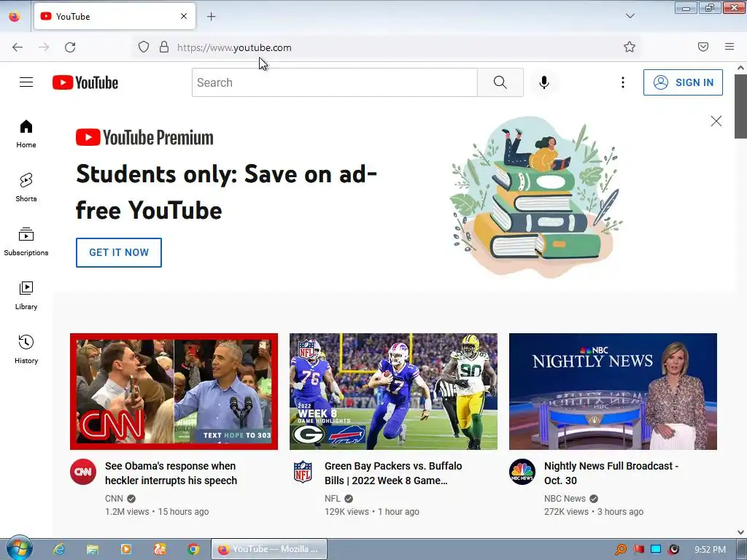Viewport: 747px width, 560px height.
Task: Click the page scrollbar up arrow
Action: [741, 68]
